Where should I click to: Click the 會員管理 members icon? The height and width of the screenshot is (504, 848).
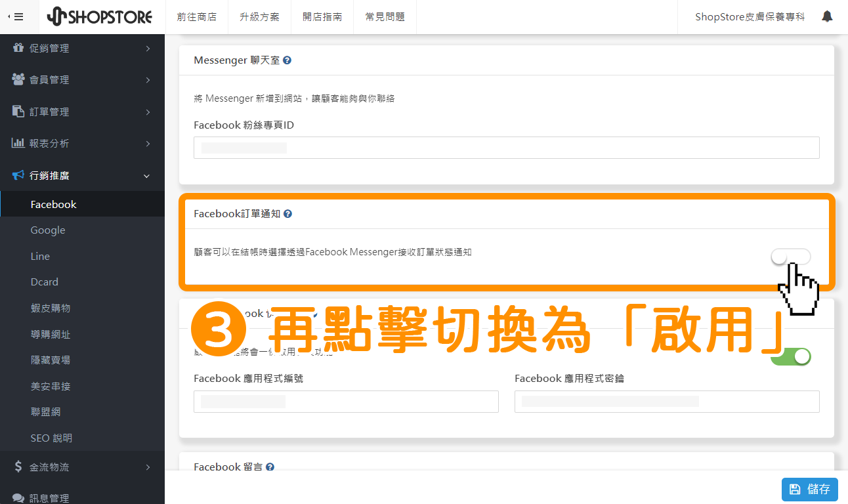pos(18,79)
